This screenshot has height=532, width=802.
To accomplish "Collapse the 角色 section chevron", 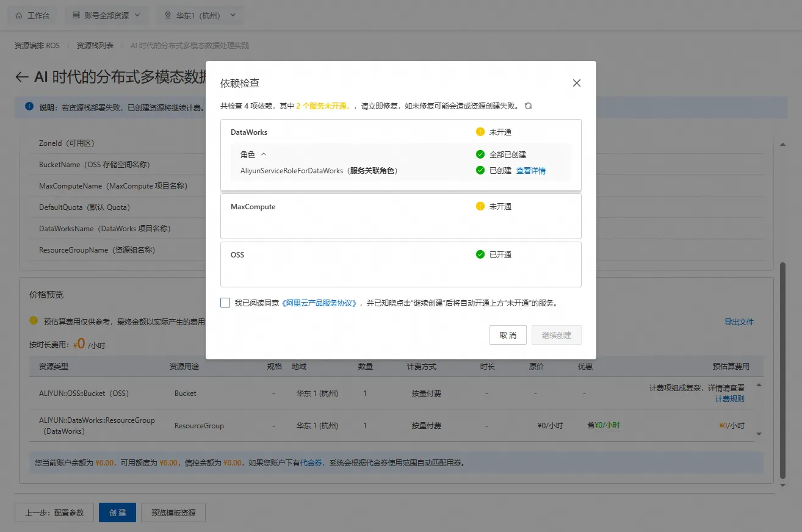I will (264, 154).
